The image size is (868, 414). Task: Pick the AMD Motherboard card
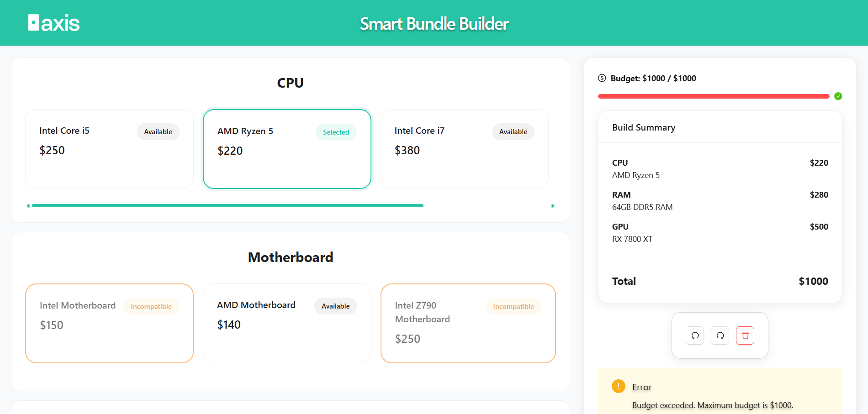[287, 323]
